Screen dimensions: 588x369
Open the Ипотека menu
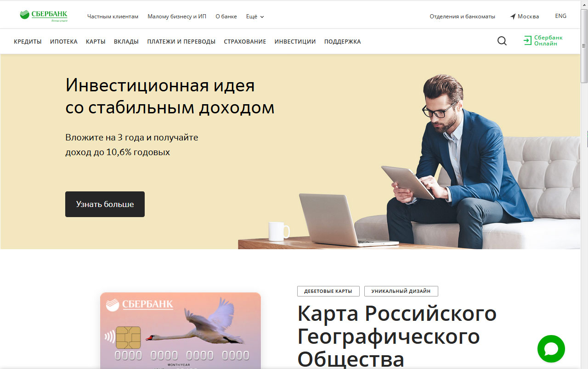tap(64, 41)
